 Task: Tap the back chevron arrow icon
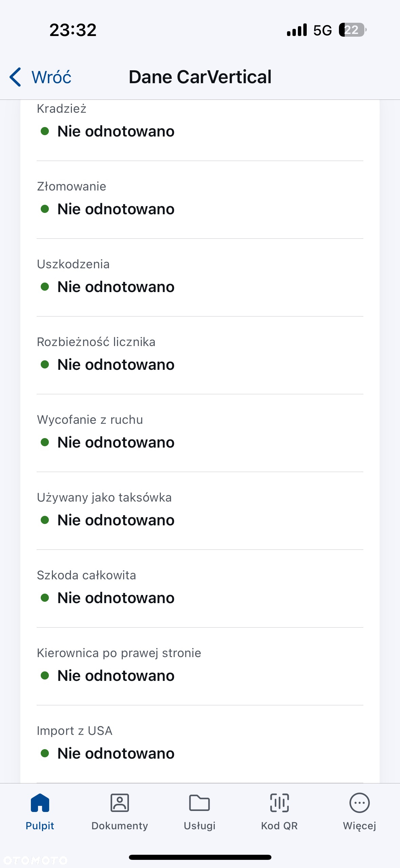[15, 77]
